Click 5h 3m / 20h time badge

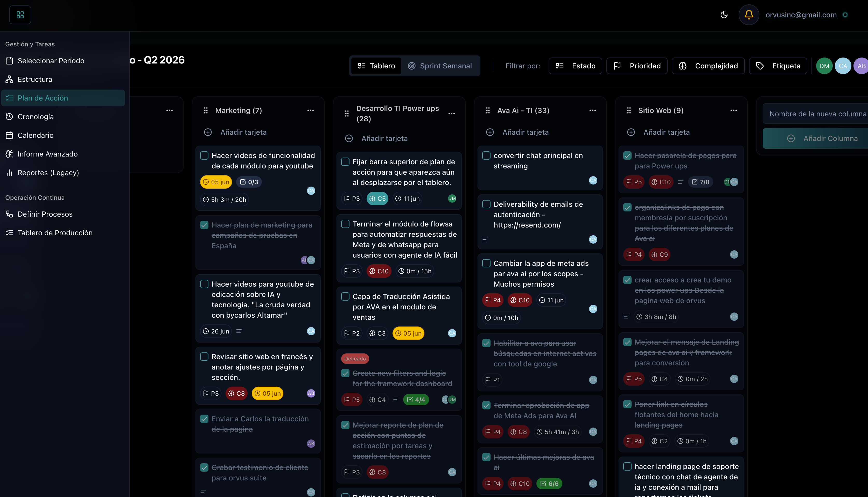224,200
